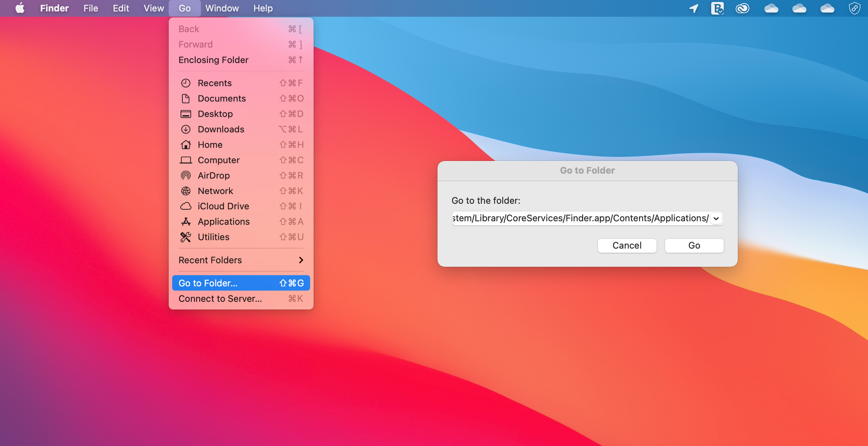Select Recents in the Go menu

pos(215,83)
